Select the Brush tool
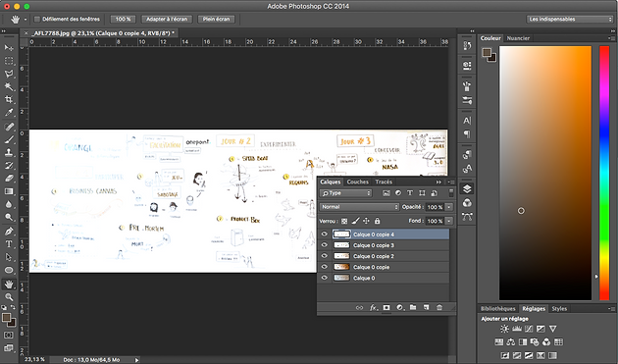This screenshot has width=618, height=364. (x=9, y=139)
